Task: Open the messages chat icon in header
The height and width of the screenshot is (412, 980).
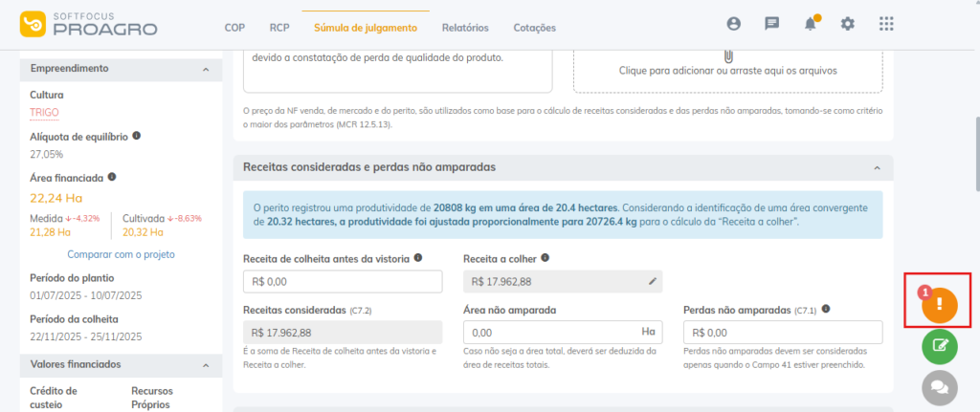Action: pos(772,24)
